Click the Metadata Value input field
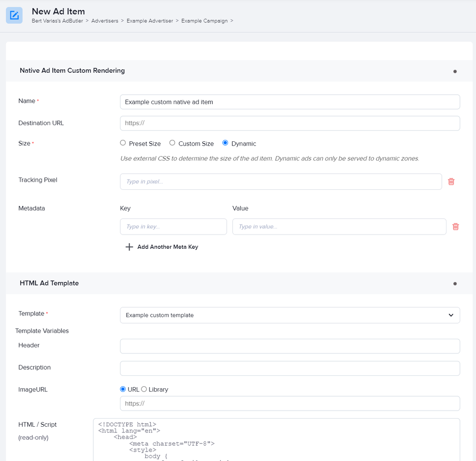The width and height of the screenshot is (476, 461). [339, 226]
